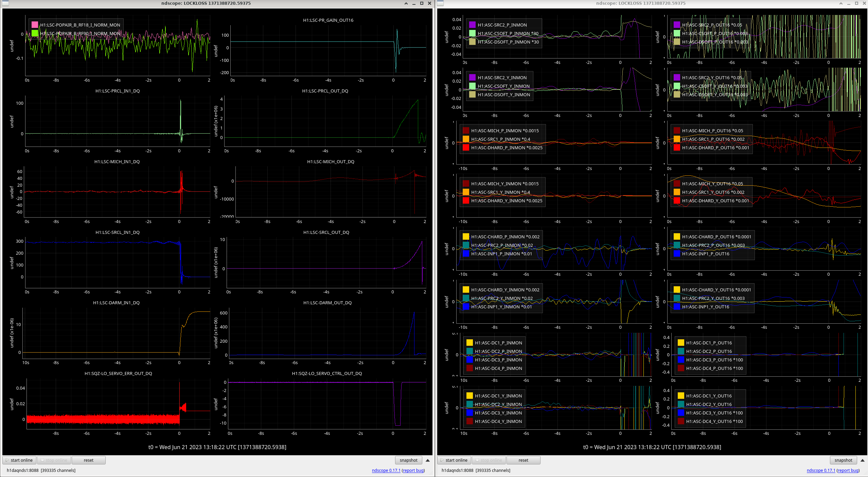The height and width of the screenshot is (477, 868).
Task: Click the window menu icon of left ndscope
Action: click(5, 3)
